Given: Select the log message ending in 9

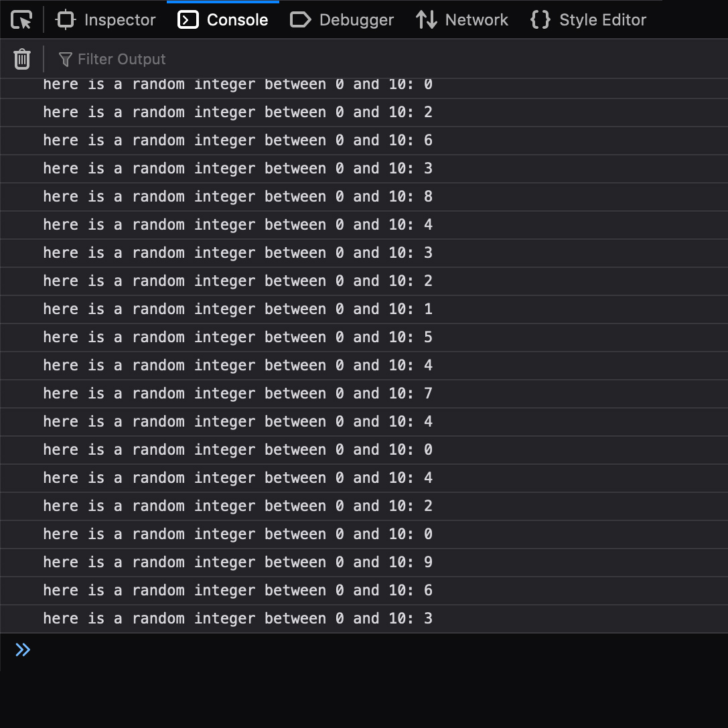Looking at the screenshot, I should pos(238,563).
